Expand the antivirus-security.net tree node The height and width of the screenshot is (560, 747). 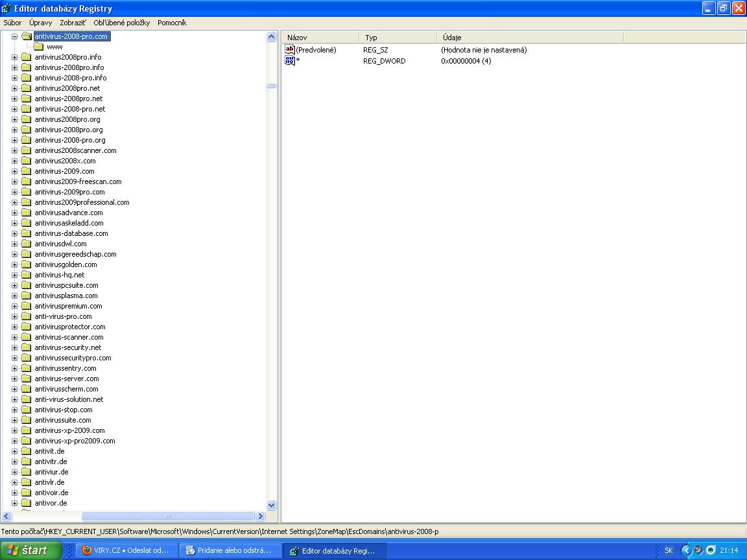point(14,347)
